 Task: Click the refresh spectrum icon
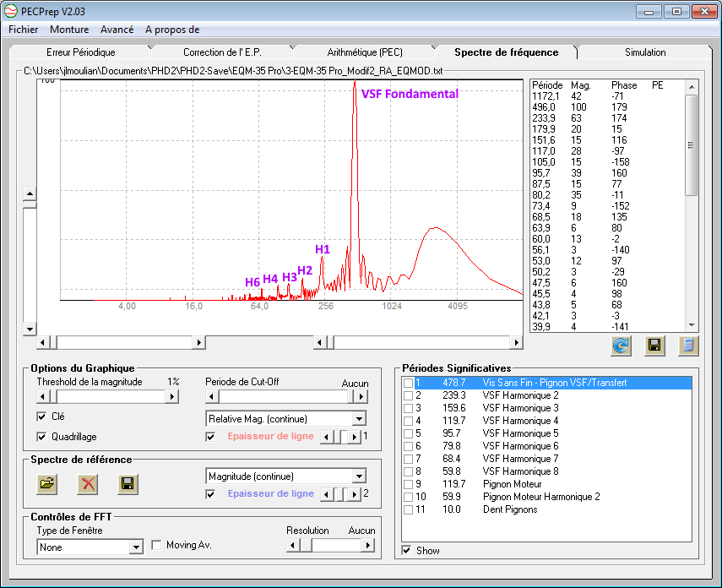click(x=621, y=346)
